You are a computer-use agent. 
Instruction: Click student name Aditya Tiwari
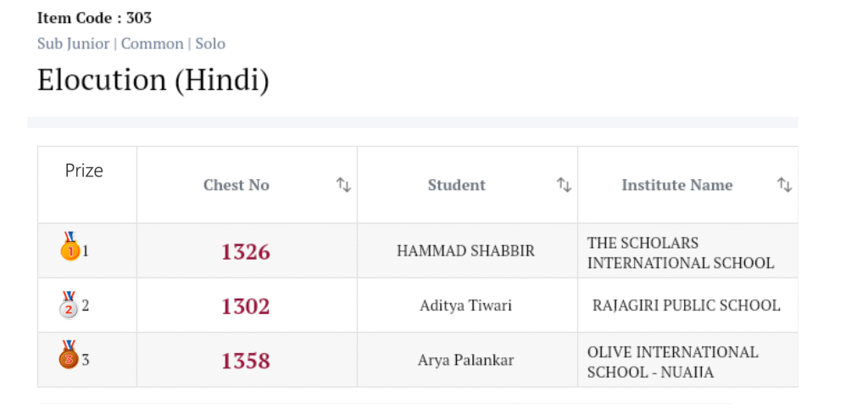tap(465, 306)
